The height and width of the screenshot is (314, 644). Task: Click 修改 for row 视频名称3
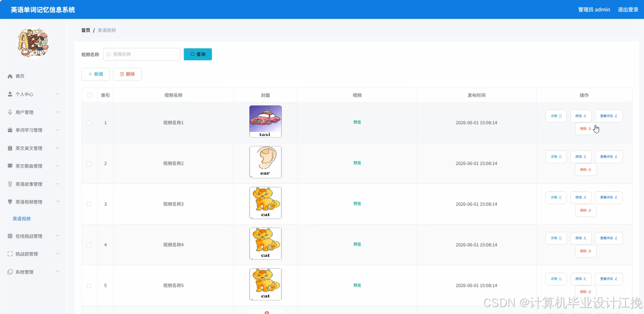(x=581, y=198)
